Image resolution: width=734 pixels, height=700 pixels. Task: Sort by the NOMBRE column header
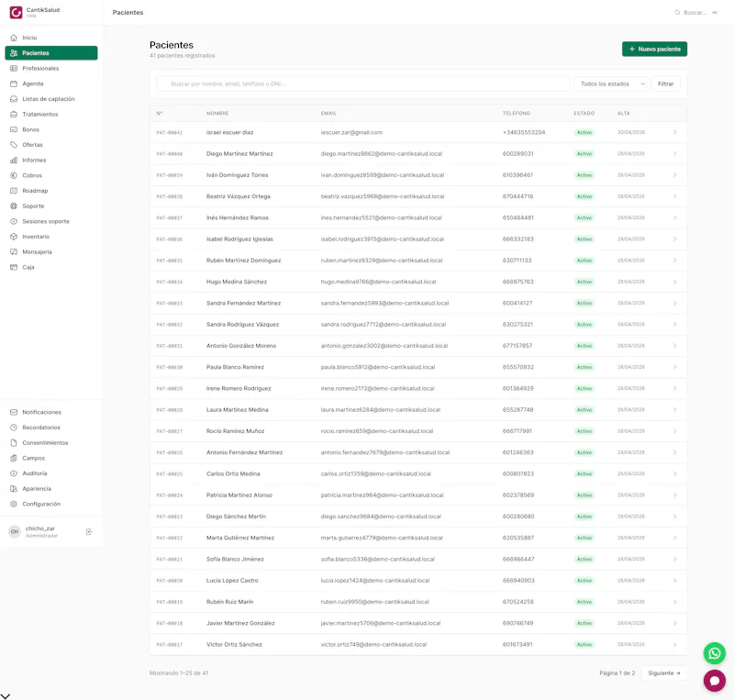[217, 114]
